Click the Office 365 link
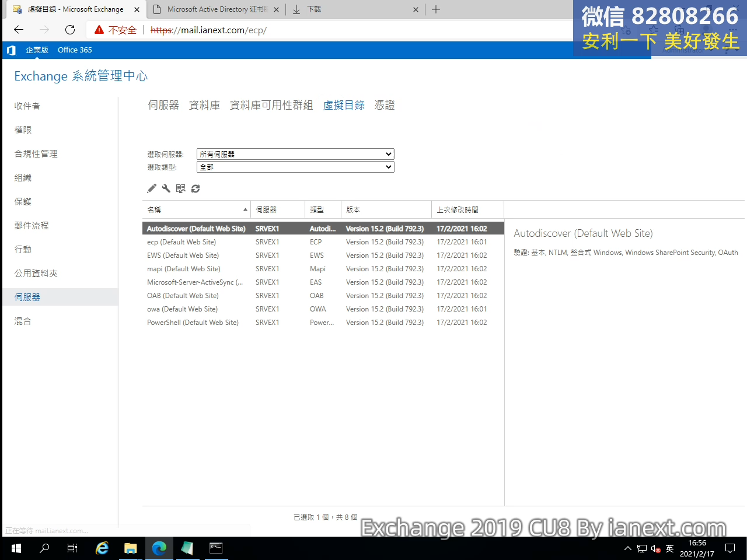 pos(75,50)
